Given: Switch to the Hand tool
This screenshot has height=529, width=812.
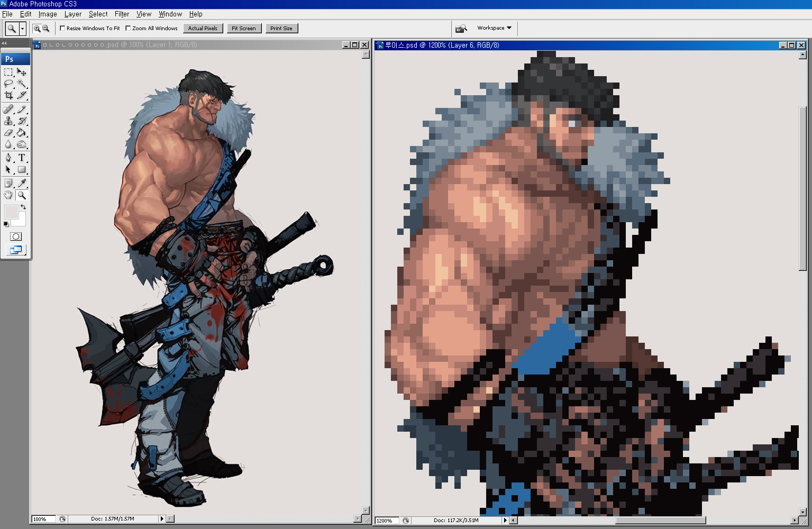Looking at the screenshot, I should 8,195.
